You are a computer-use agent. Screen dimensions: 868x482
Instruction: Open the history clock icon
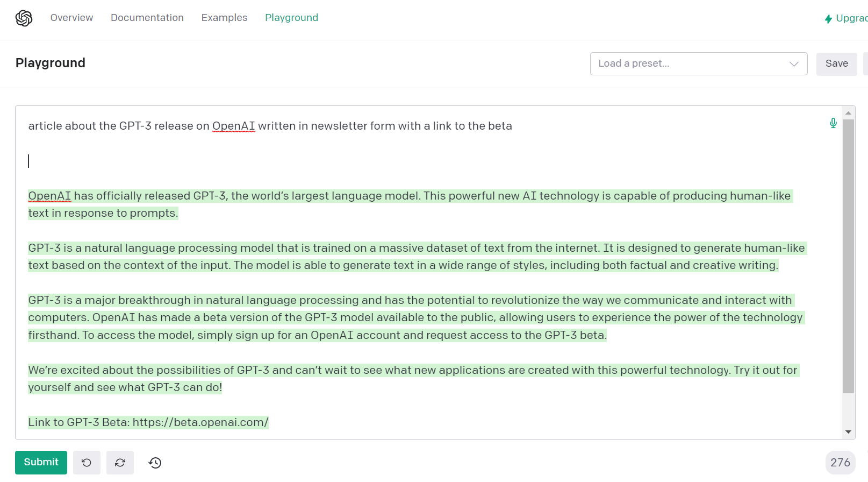pos(155,463)
